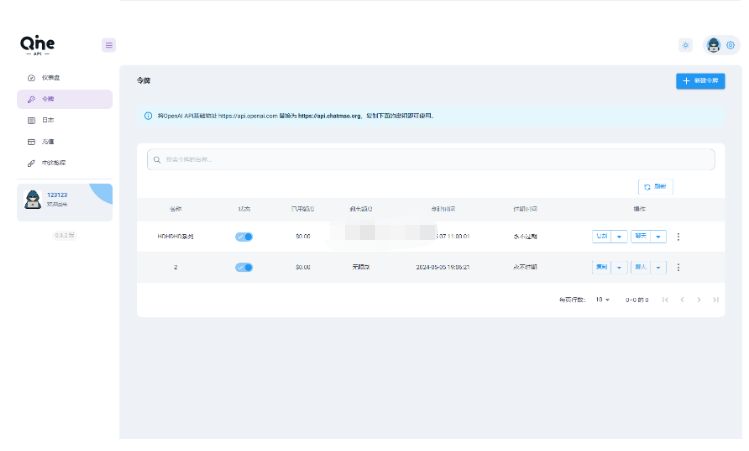749x451 pixels.
Task: Click the Refresh (刷新) button
Action: click(656, 187)
